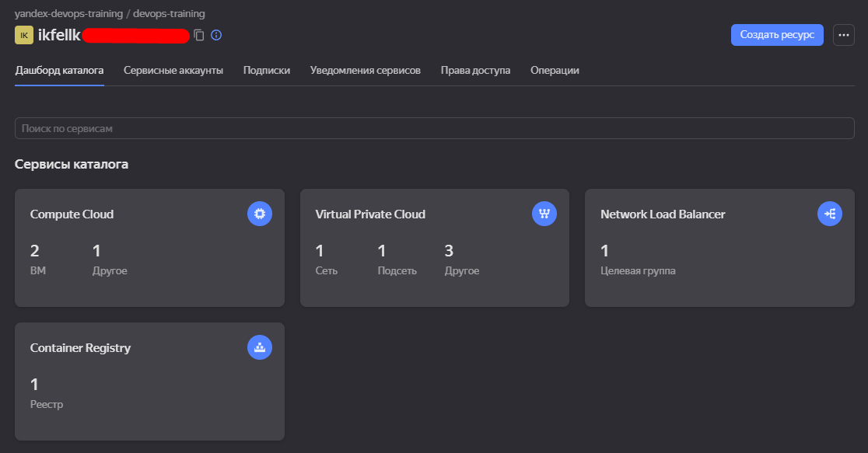Switch to the Дашборд каталога tab

point(59,71)
